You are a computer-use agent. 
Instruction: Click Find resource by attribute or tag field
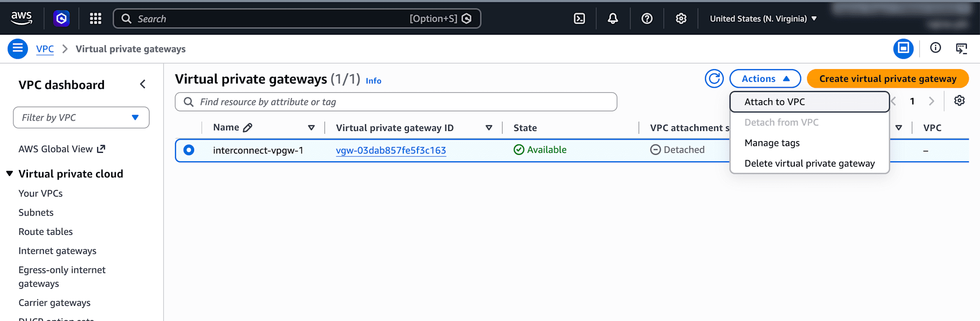(x=396, y=102)
